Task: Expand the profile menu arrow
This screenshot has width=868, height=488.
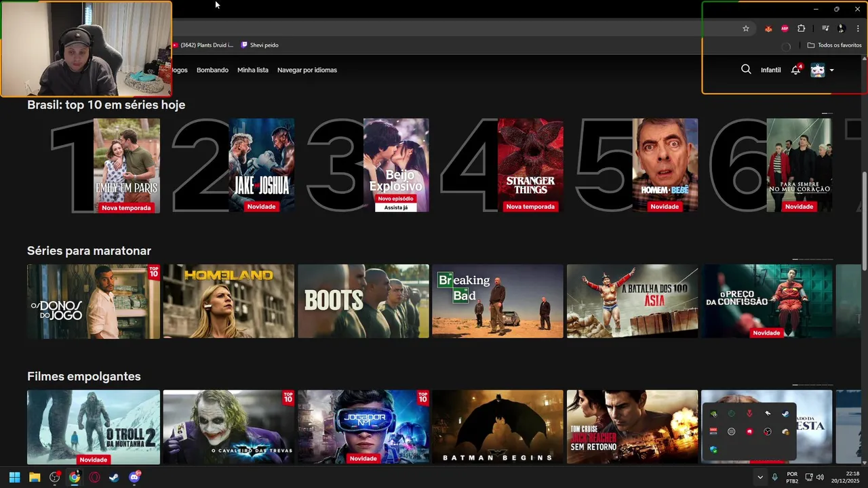Action: tap(832, 70)
